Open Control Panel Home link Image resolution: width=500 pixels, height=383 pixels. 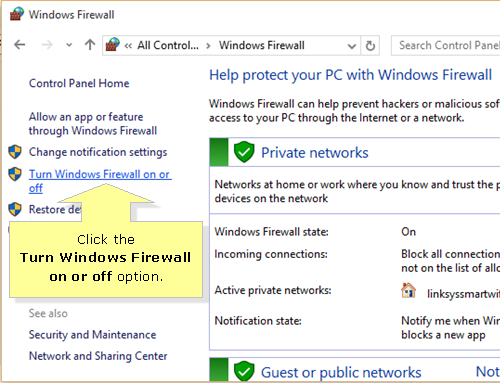pos(79,83)
